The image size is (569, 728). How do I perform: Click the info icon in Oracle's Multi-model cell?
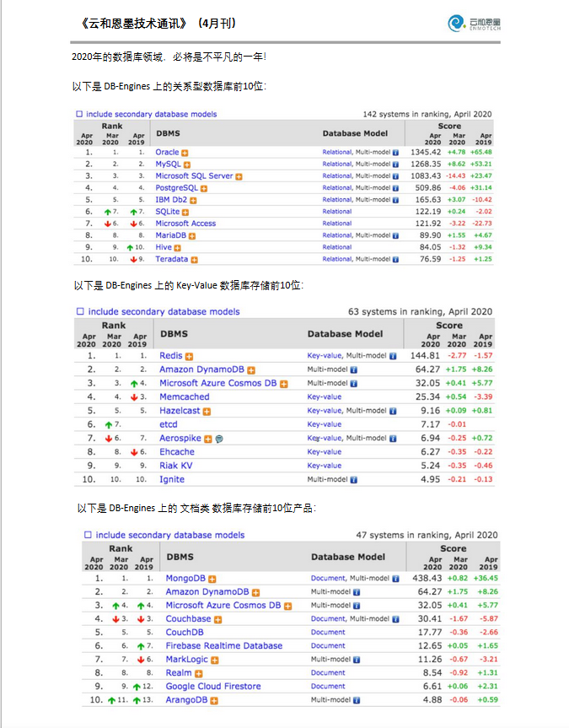tap(395, 153)
